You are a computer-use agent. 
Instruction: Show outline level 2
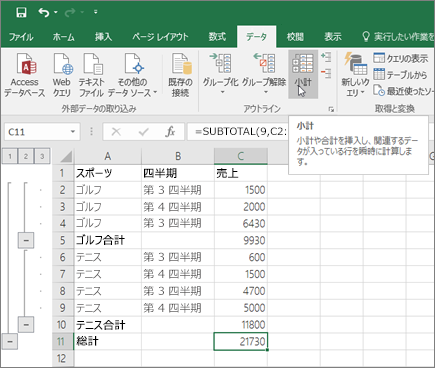tap(26, 156)
